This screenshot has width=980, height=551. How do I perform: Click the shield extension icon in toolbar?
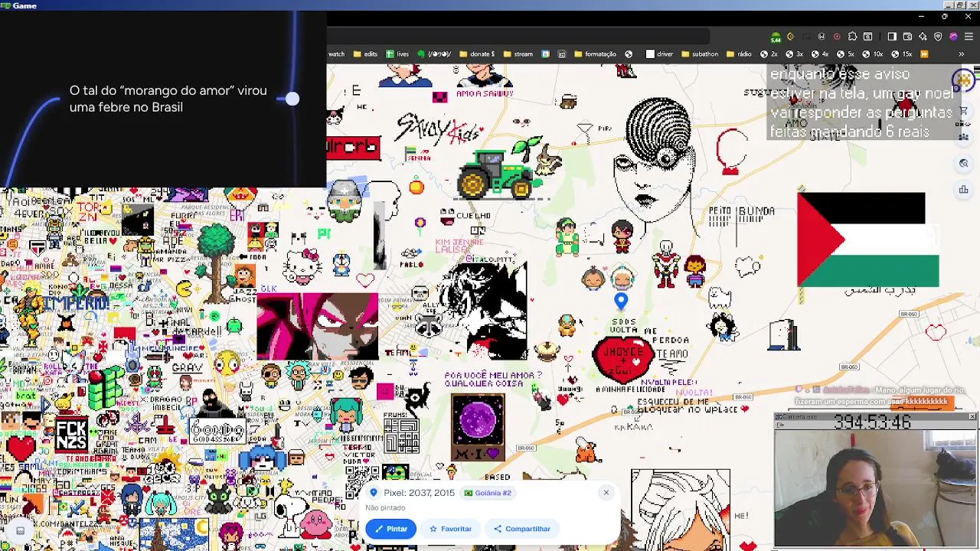click(x=938, y=37)
